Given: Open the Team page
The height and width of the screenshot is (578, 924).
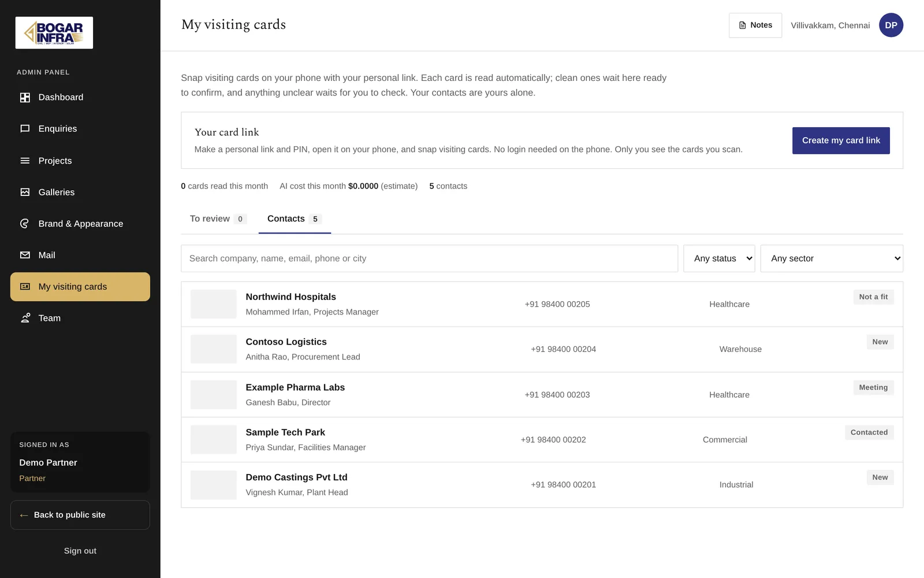Looking at the screenshot, I should (x=80, y=318).
